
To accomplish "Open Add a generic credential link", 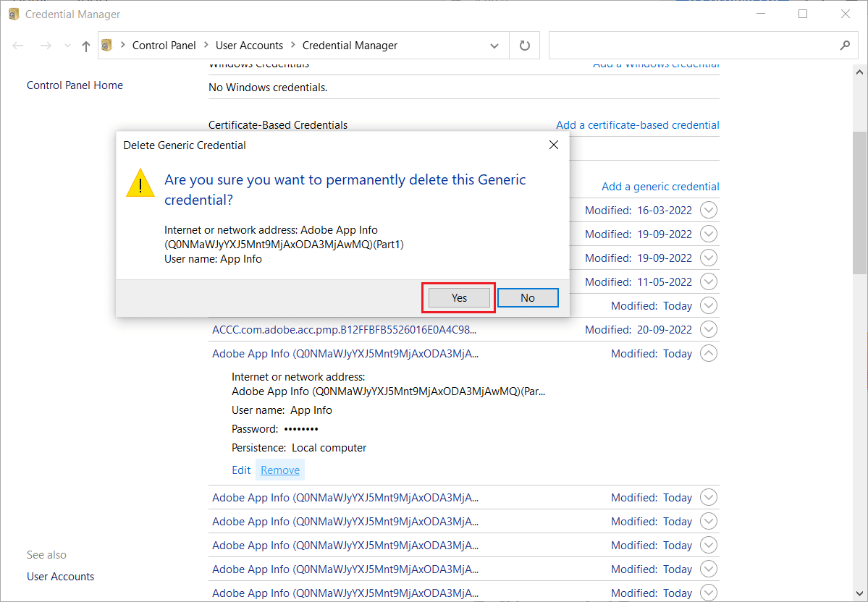I will pyautogui.click(x=660, y=187).
